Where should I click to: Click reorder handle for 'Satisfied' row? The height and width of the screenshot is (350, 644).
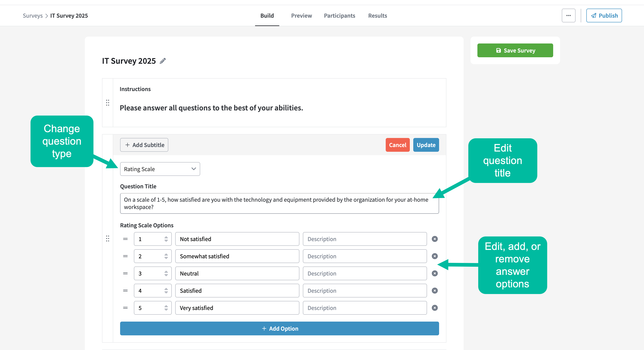125,291
